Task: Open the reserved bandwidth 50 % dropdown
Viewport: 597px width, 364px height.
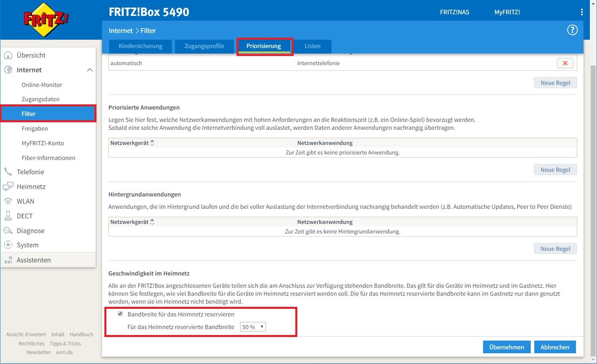Action: [253, 327]
